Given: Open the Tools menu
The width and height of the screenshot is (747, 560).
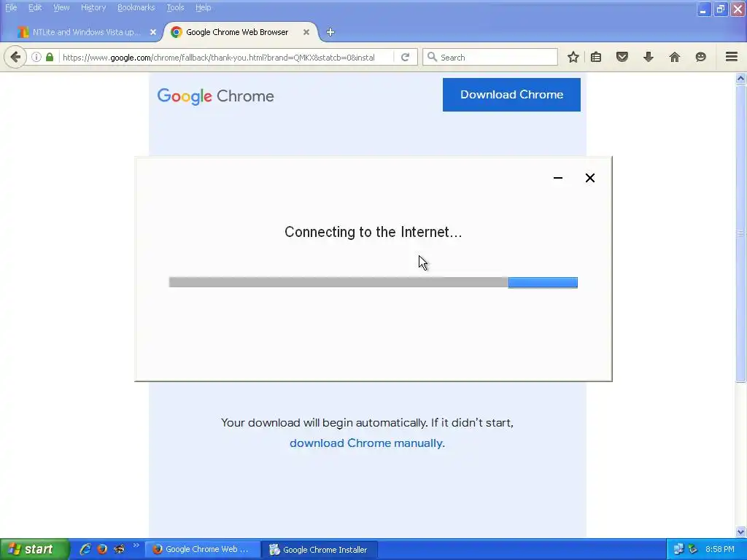Looking at the screenshot, I should pyautogui.click(x=175, y=7).
